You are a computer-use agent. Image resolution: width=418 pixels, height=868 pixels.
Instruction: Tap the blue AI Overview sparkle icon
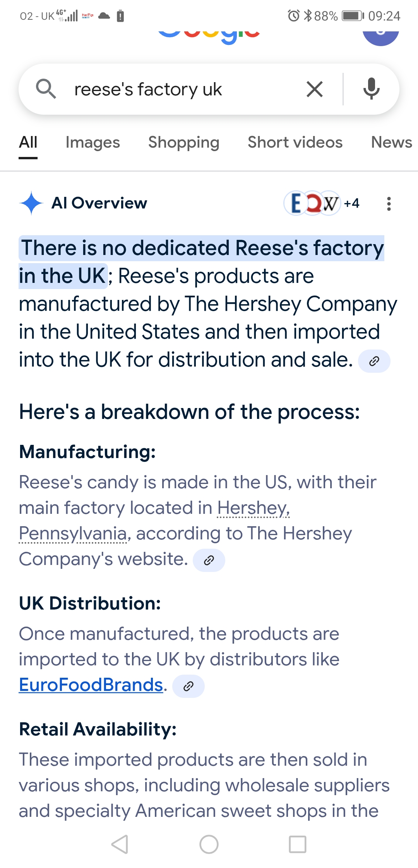point(31,203)
